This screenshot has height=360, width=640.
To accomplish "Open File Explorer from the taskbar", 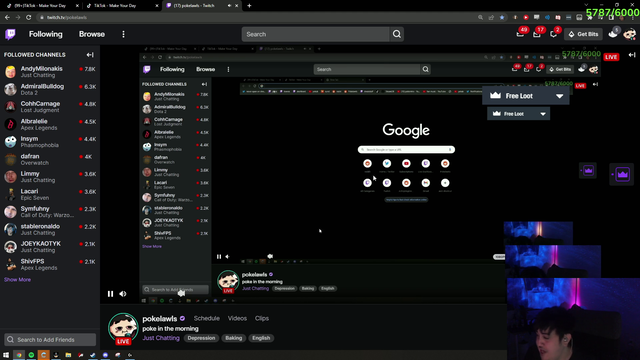I will point(68,355).
